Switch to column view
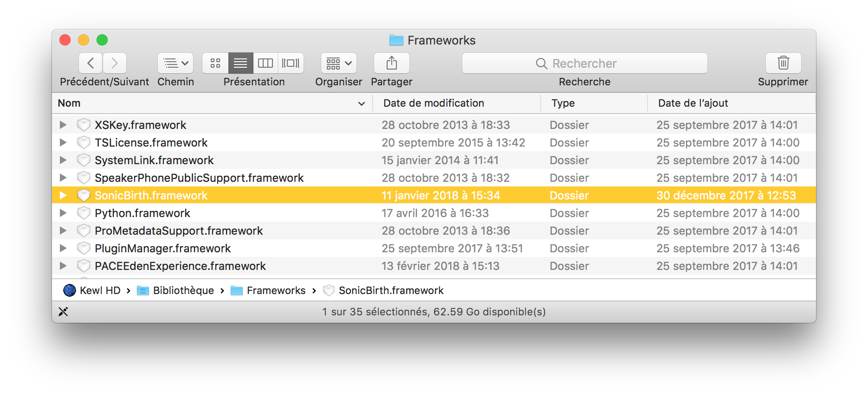 tap(266, 63)
